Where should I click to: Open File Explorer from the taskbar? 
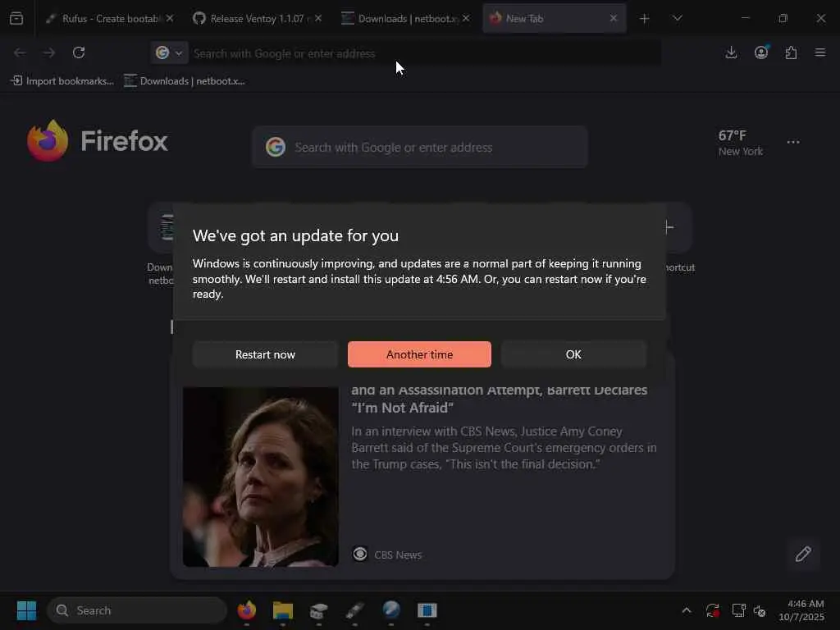283,610
